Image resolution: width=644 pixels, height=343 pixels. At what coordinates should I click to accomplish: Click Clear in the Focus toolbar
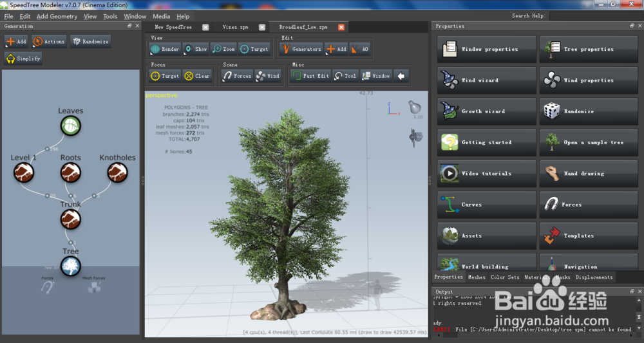(x=197, y=76)
